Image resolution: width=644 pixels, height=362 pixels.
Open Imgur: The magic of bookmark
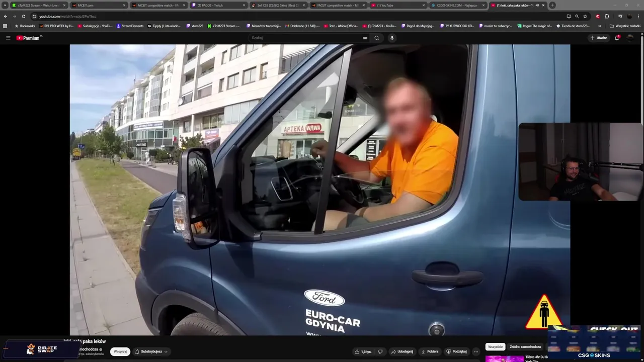pos(535,26)
